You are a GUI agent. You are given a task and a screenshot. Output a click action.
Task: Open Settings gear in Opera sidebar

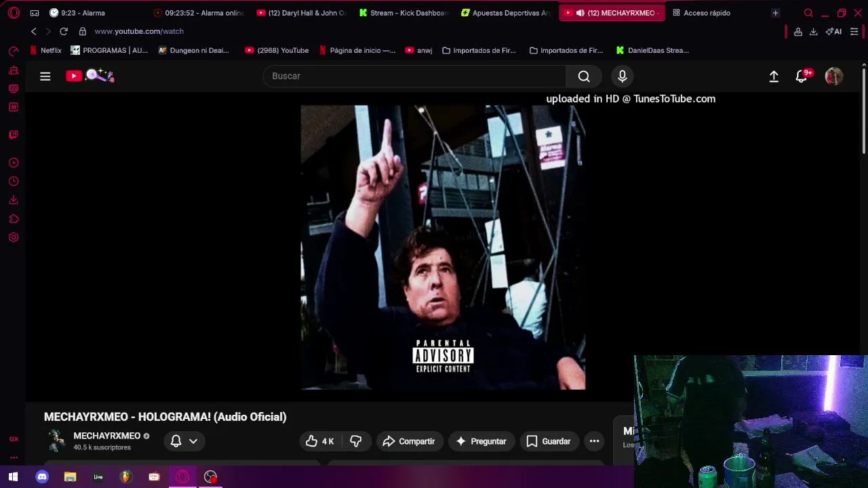click(x=14, y=238)
